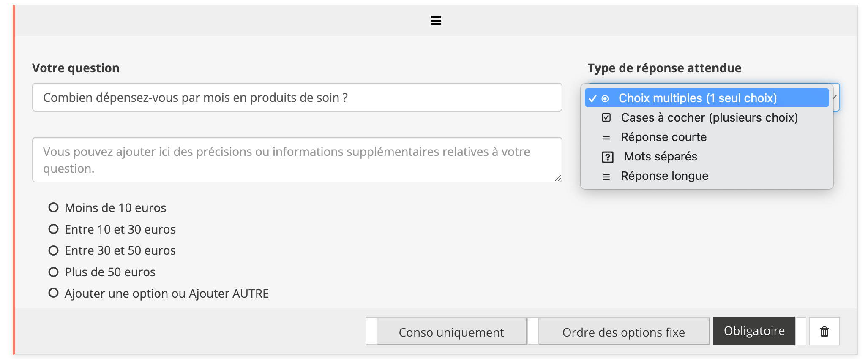The image size is (868, 359).
Task: Select the "Plus de 50 euros" radio button
Action: click(53, 272)
